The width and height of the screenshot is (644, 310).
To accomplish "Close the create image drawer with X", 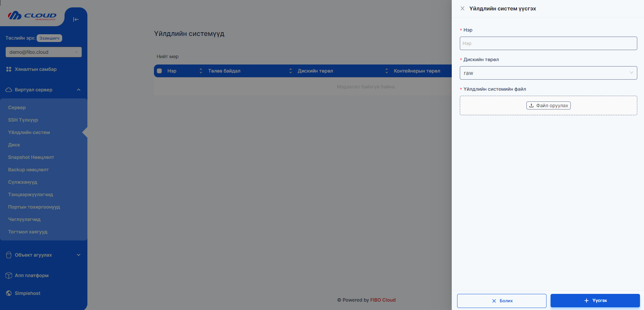I will 462,8.
